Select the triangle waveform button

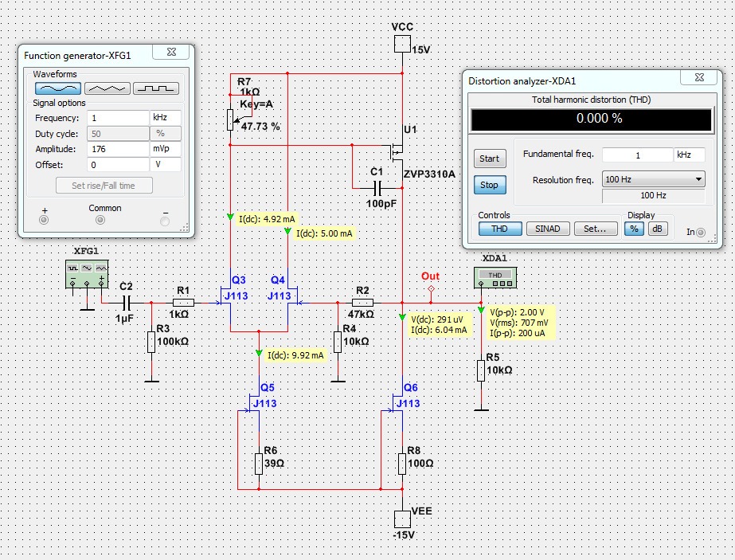108,88
